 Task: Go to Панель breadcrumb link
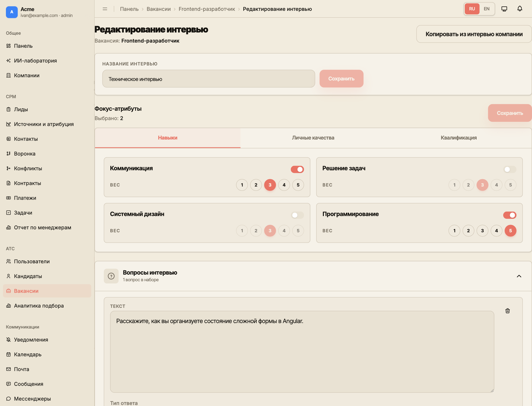129,9
